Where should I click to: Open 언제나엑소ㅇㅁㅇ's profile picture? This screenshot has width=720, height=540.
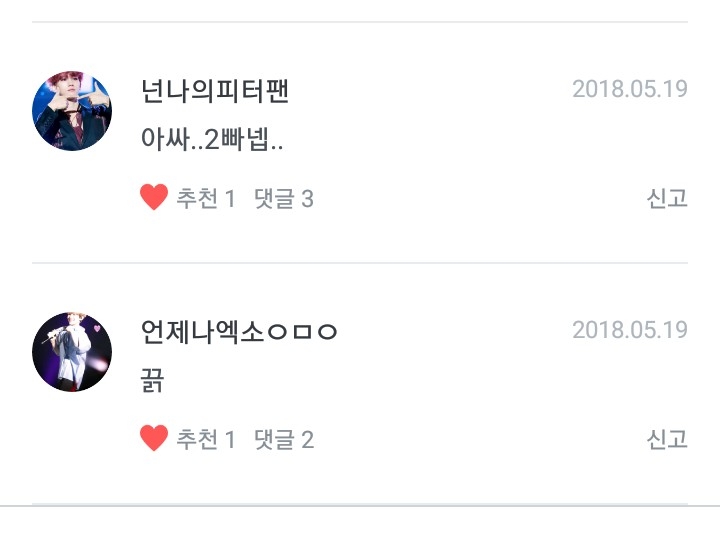[x=72, y=351]
